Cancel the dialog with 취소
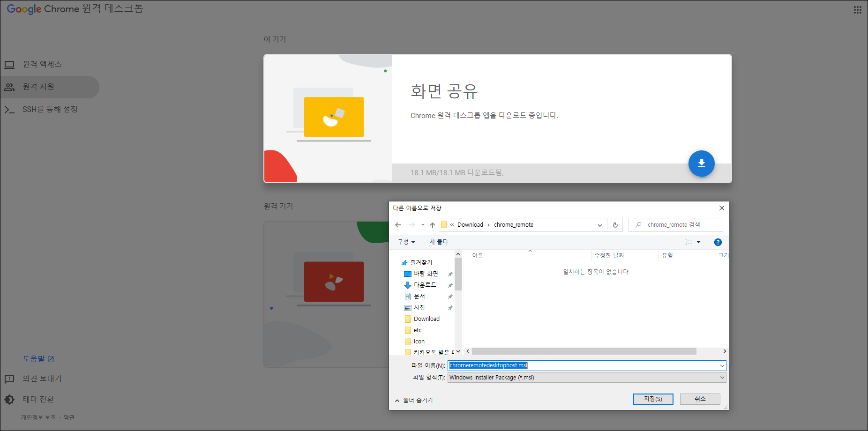Screen dimensions: 868x431 tap(700, 399)
